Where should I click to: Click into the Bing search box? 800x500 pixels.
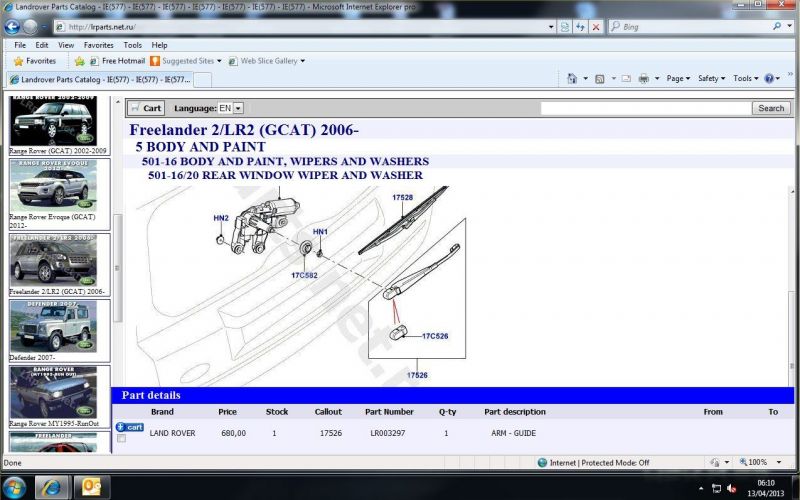click(x=689, y=27)
